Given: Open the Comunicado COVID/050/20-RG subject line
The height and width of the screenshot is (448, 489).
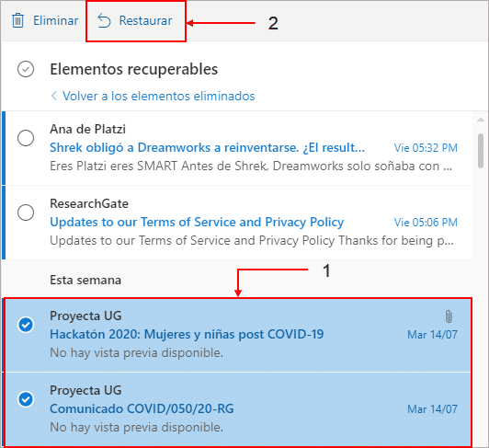Looking at the screenshot, I should [142, 408].
